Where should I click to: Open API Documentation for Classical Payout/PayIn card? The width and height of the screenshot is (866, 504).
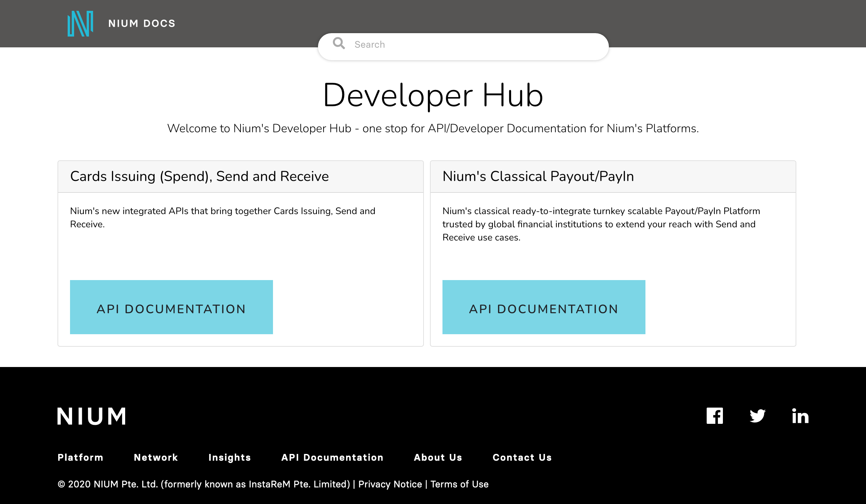tap(544, 307)
